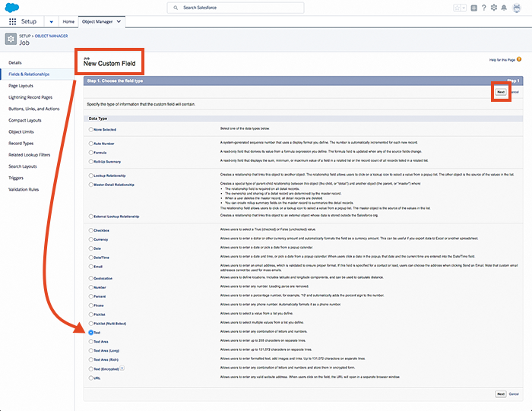Viewport: 532px width, 411px height.
Task: Select the Currency data type radio
Action: coord(91,239)
